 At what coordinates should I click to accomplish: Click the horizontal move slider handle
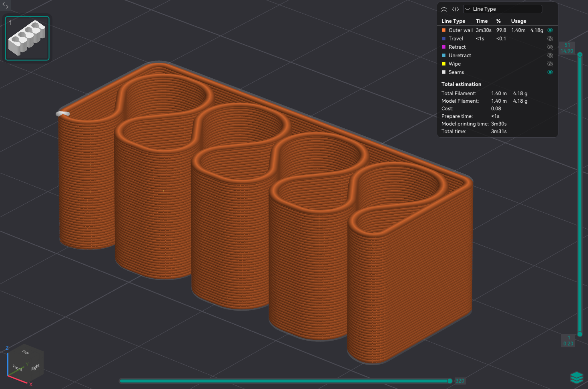click(x=450, y=381)
